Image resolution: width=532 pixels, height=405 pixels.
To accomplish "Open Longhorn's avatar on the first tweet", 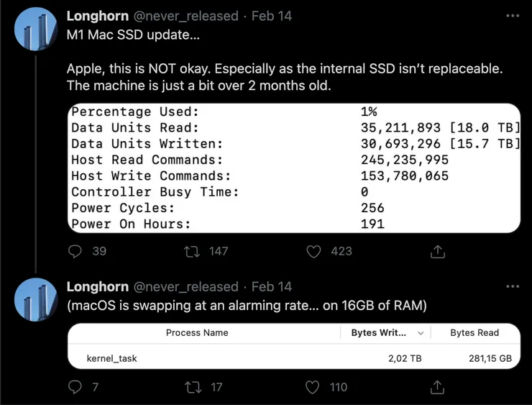I will point(36,29).
